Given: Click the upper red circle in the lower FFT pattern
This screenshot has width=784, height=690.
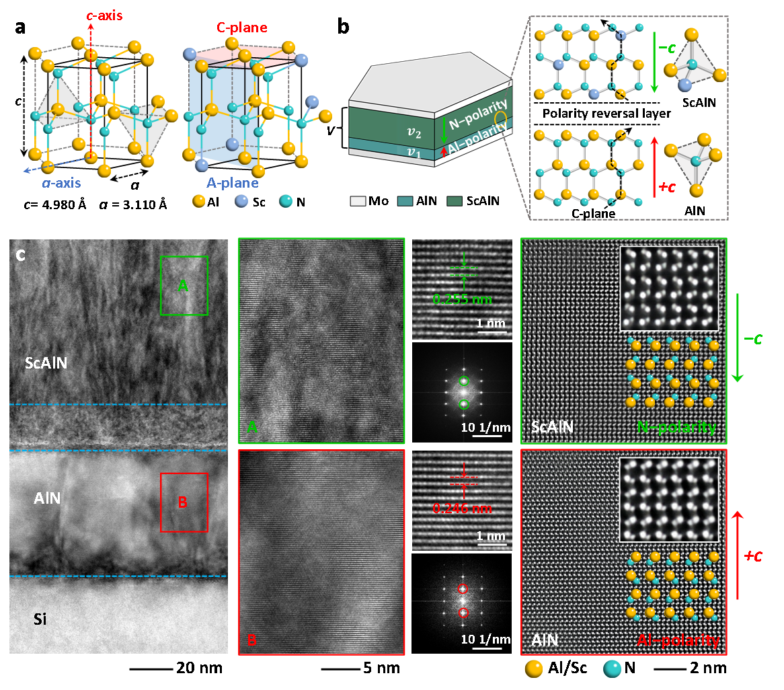Looking at the screenshot, I should [463, 589].
